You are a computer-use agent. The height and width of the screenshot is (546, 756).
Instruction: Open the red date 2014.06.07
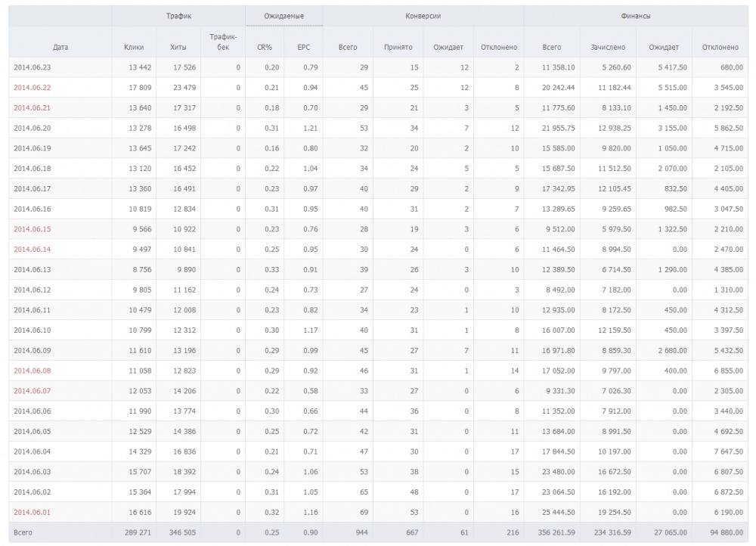pyautogui.click(x=33, y=391)
